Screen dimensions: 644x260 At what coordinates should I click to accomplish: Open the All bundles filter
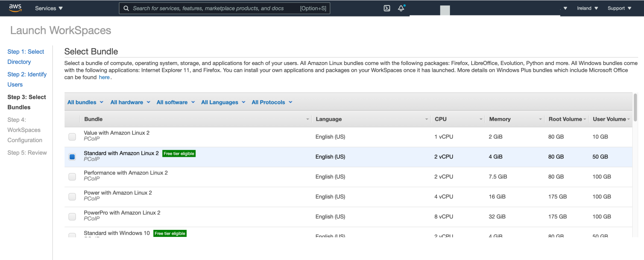[x=86, y=102]
